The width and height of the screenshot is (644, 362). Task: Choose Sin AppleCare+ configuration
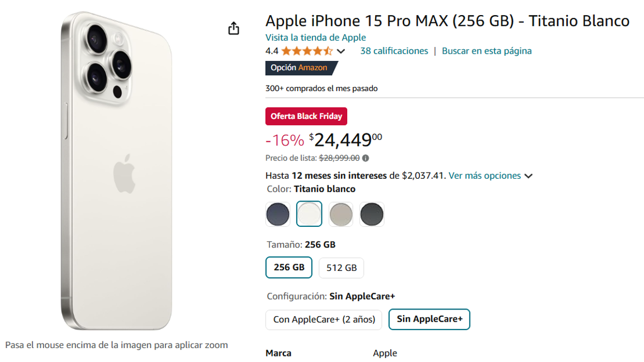click(x=429, y=320)
